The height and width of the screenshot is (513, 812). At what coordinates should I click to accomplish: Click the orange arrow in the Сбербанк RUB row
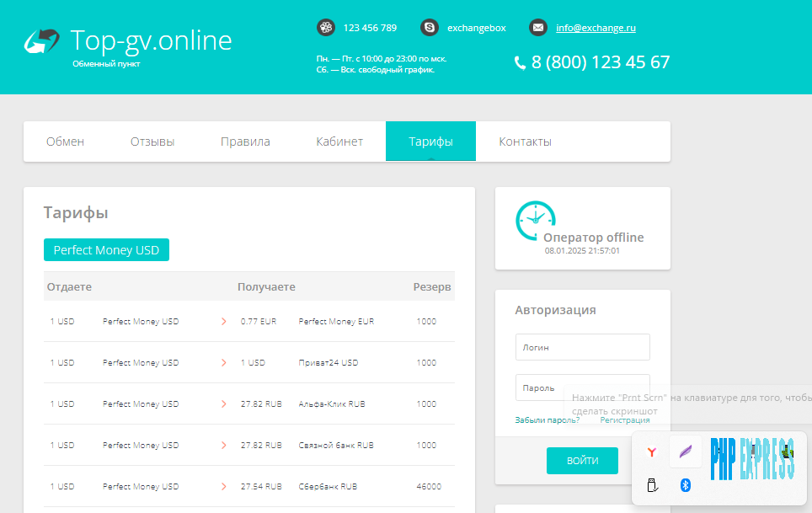(224, 487)
